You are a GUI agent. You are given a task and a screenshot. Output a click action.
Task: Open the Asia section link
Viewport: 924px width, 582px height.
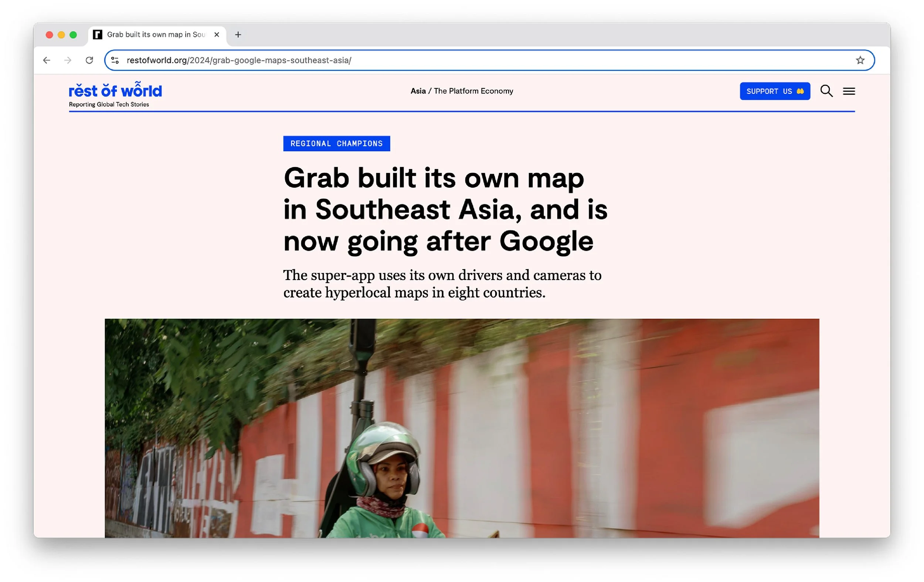(418, 91)
